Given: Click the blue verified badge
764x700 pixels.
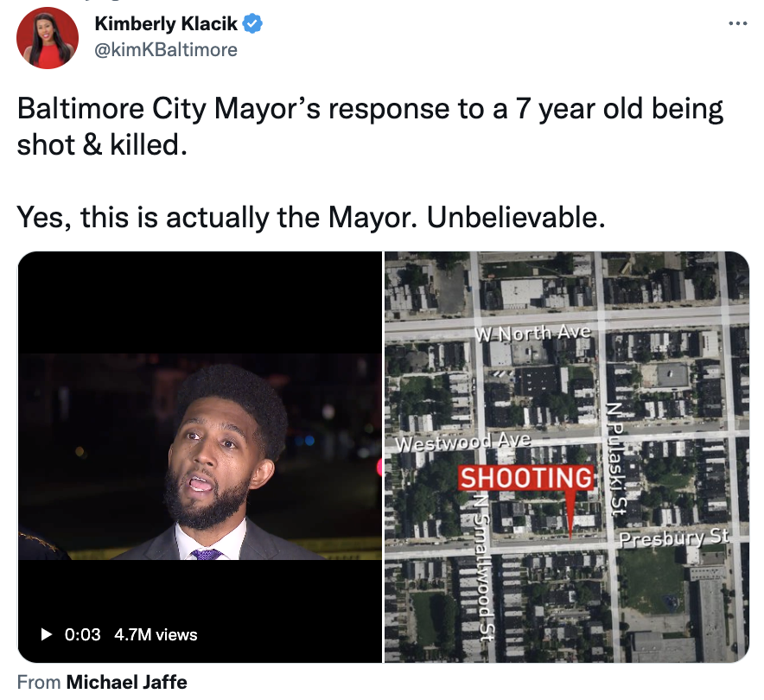Looking at the screenshot, I should (x=252, y=23).
